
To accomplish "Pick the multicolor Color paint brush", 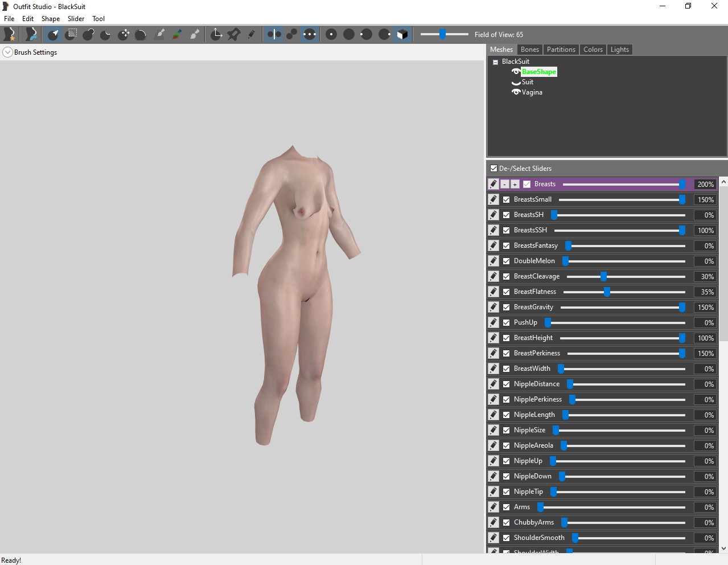I will (177, 34).
